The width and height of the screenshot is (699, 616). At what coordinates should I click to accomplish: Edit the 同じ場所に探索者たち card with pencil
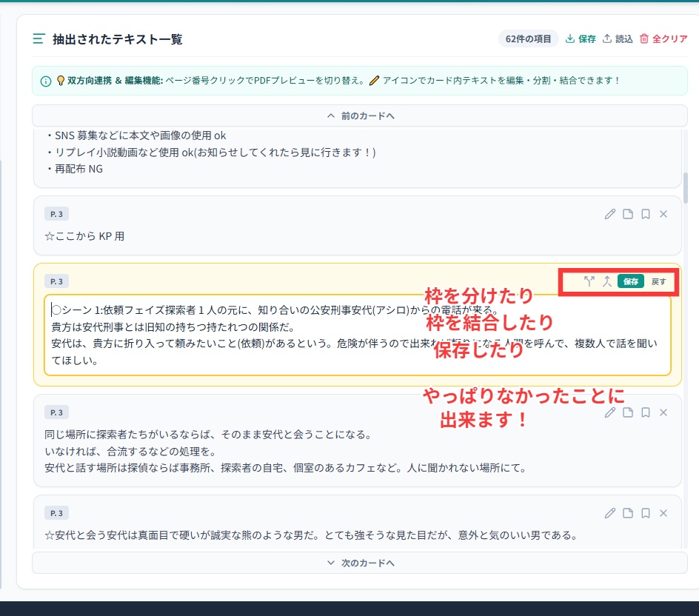pyautogui.click(x=610, y=412)
